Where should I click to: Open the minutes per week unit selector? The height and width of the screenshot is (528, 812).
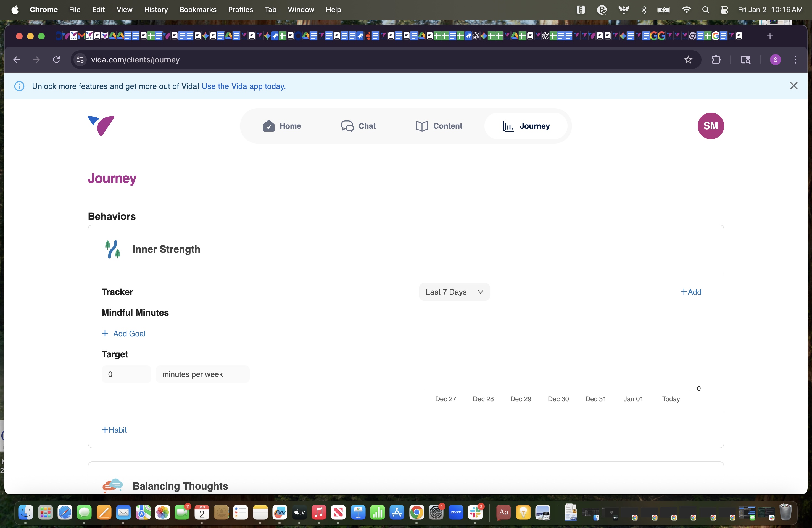pos(202,374)
